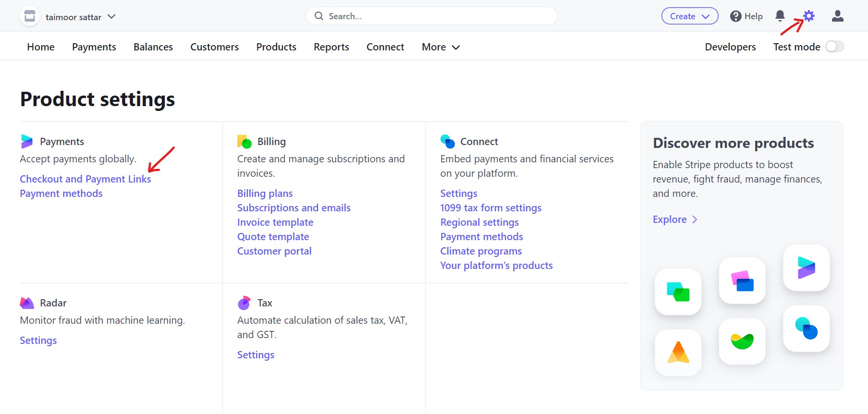868x414 pixels.
Task: Click the Billing product icon
Action: (245, 141)
